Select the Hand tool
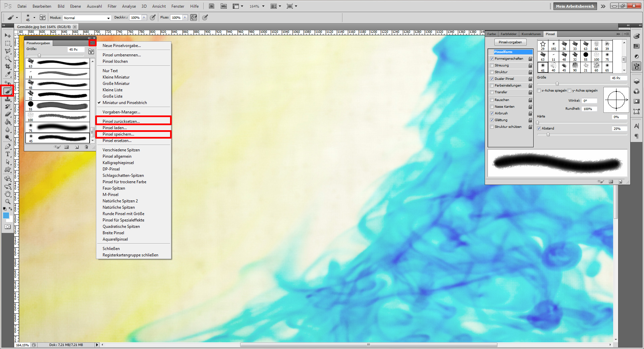The image size is (644, 349). 7,194
